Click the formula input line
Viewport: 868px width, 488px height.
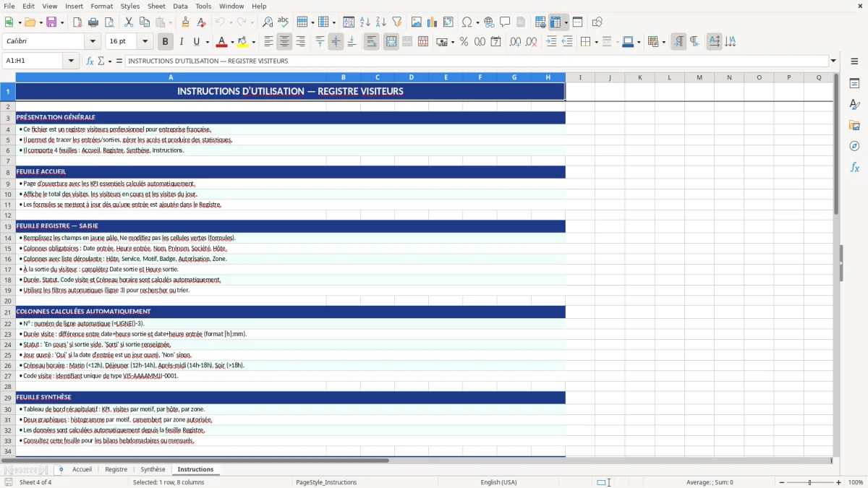pos(476,61)
